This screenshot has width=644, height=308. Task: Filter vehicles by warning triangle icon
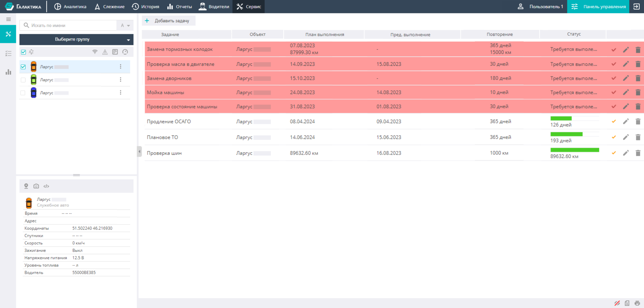point(105,52)
